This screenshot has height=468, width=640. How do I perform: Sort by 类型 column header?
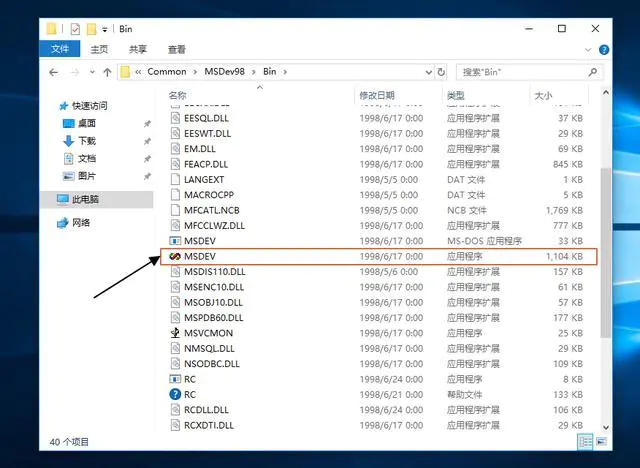pos(456,95)
